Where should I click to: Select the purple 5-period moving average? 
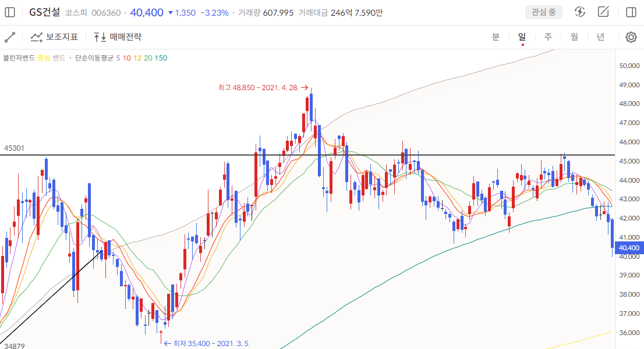[x=118, y=58]
